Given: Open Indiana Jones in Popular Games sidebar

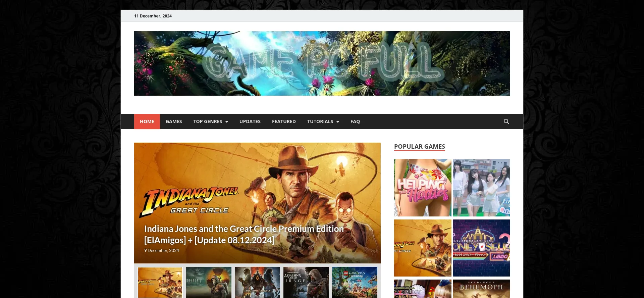Looking at the screenshot, I should [423, 248].
